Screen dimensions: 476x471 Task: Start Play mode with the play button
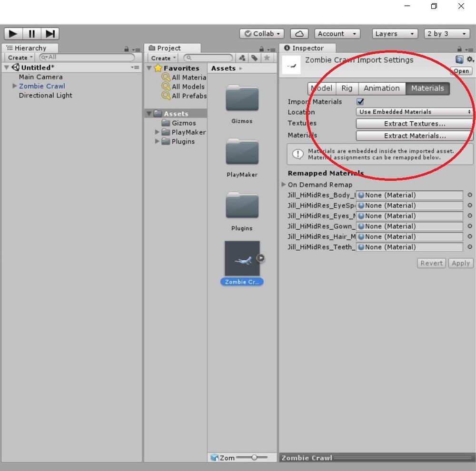coord(13,34)
